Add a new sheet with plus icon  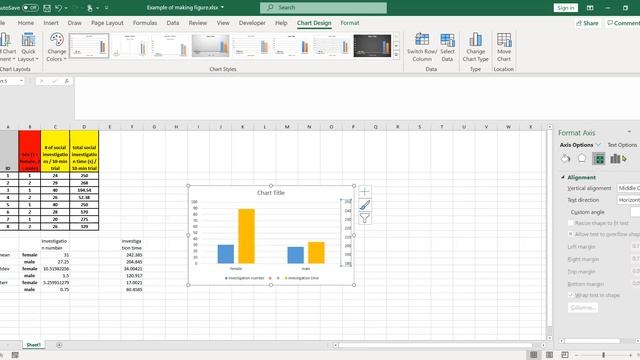tap(59, 345)
